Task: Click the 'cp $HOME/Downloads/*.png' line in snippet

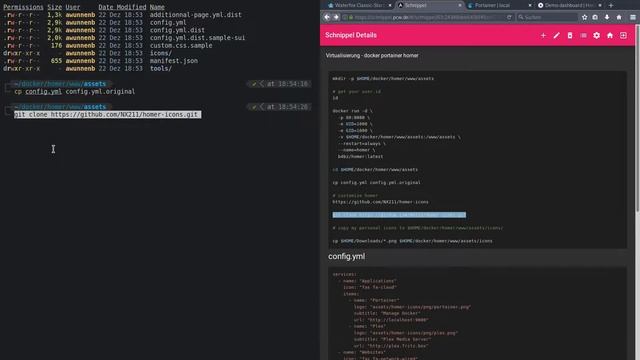Action: tap(412, 241)
